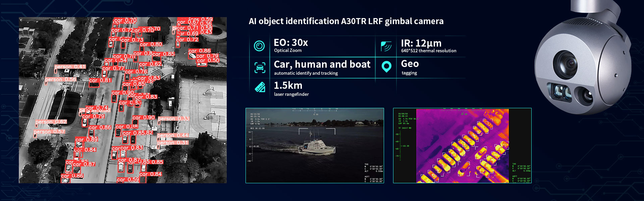The width and height of the screenshot is (644, 201).
Task: Click the 'person 0.62' detection label
Action: tap(51, 122)
